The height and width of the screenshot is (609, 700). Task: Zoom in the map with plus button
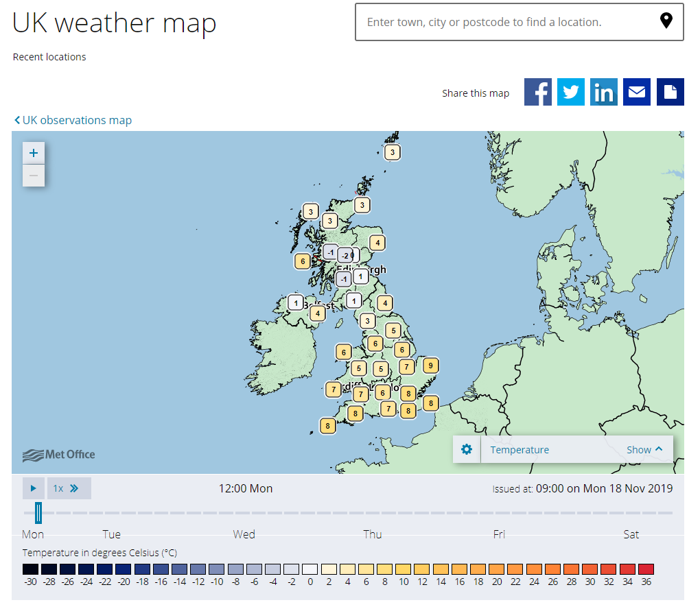(34, 153)
